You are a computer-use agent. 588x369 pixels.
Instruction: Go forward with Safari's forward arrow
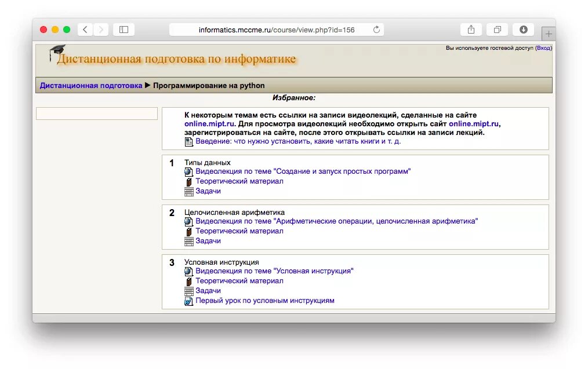(x=101, y=30)
